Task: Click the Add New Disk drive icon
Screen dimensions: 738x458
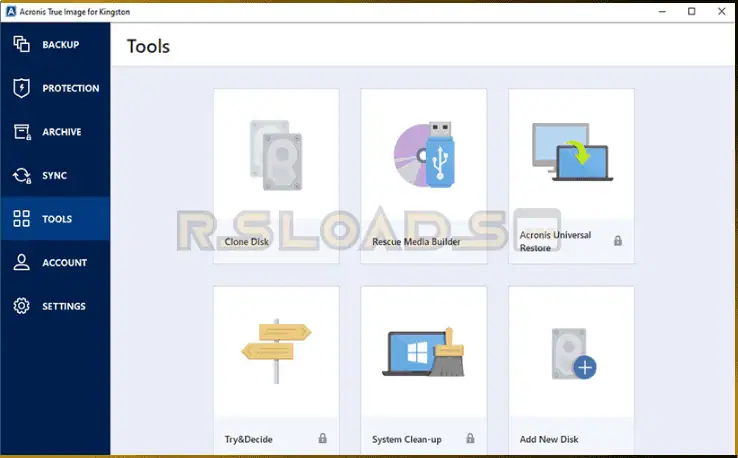Action: coord(573,354)
